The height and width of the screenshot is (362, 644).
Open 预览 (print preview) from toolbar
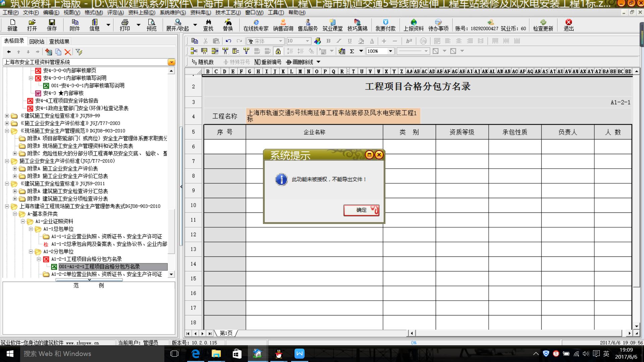(x=152, y=25)
